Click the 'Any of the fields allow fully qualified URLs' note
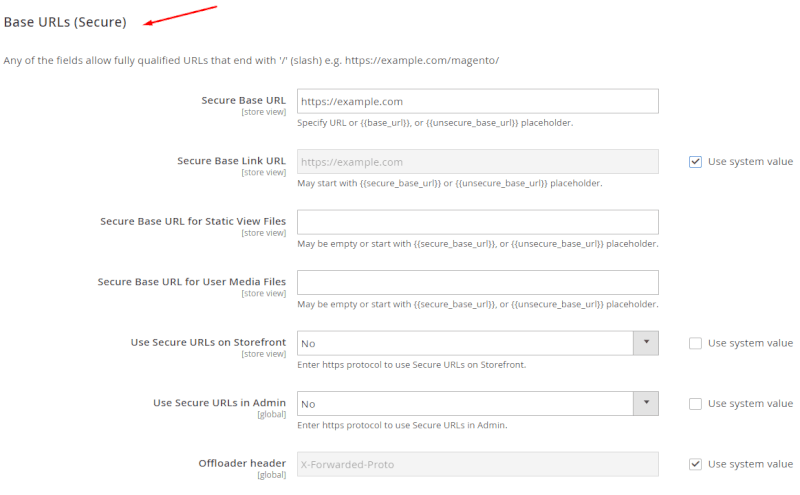Viewport: 800px width, 495px height. pos(251,60)
